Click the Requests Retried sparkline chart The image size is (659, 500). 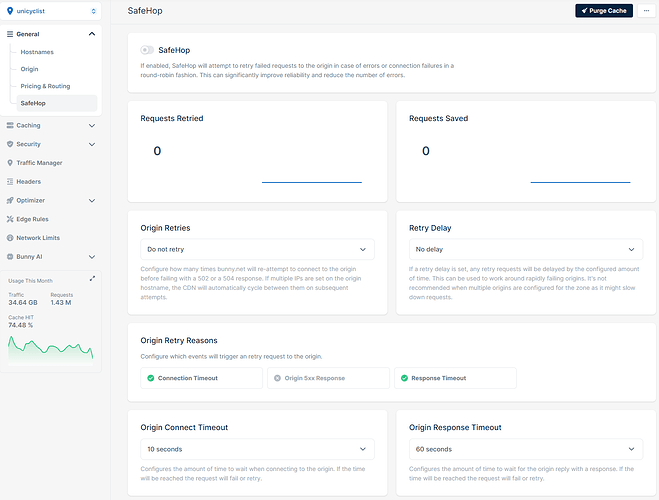311,182
